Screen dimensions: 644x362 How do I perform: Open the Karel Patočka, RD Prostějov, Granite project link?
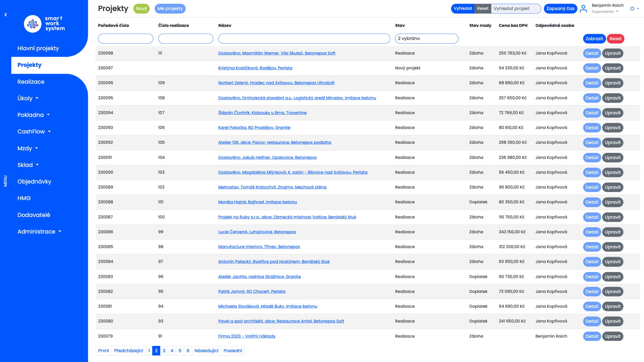pos(254,128)
